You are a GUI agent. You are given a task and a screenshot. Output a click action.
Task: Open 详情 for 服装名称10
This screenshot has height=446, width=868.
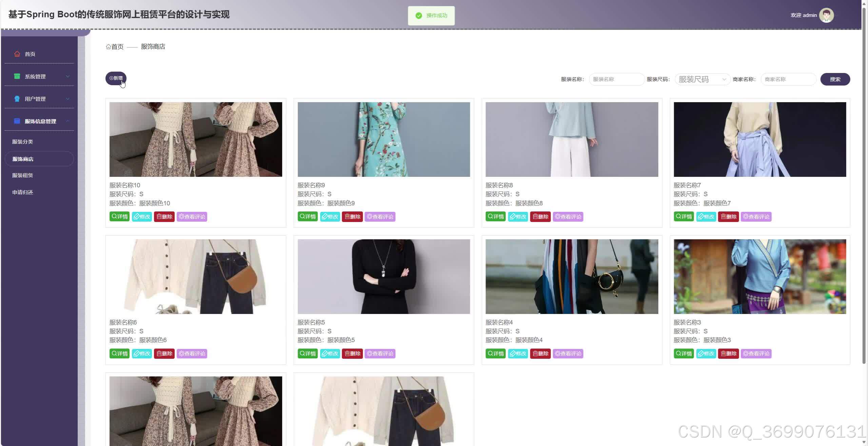[119, 217]
